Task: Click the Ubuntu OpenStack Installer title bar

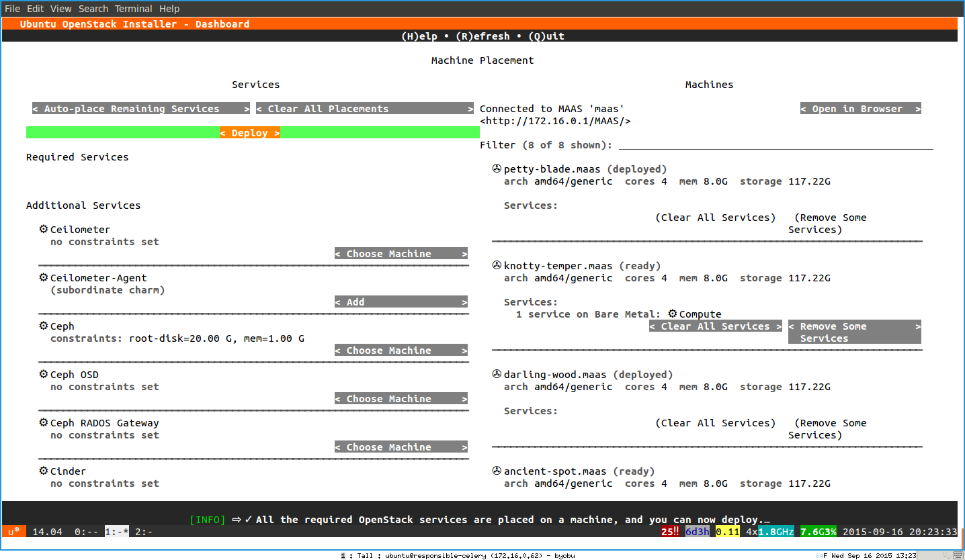Action: coord(480,24)
